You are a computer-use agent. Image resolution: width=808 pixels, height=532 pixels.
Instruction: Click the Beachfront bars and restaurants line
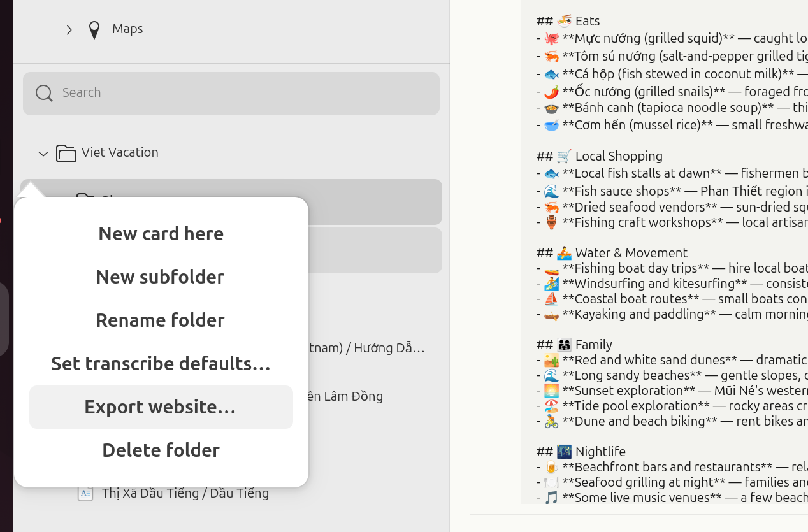672,467
